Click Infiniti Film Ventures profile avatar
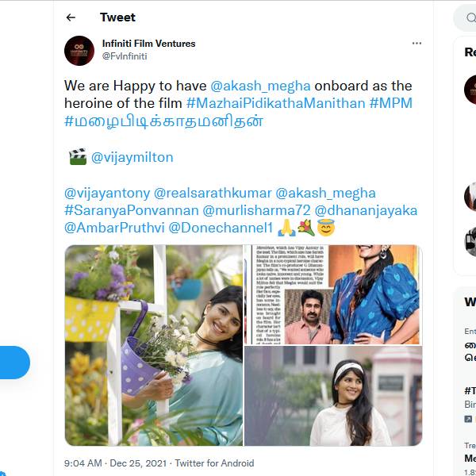 [x=79, y=50]
